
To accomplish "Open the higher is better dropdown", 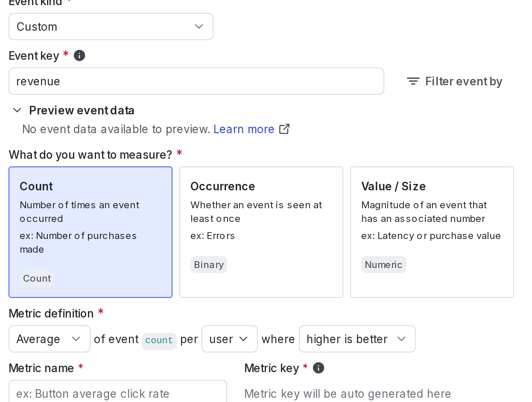I will [357, 339].
